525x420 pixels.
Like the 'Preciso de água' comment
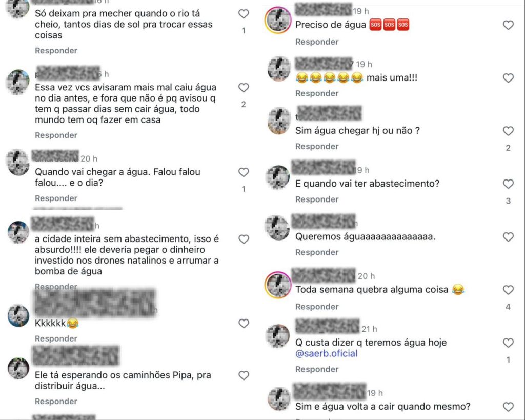click(x=508, y=25)
